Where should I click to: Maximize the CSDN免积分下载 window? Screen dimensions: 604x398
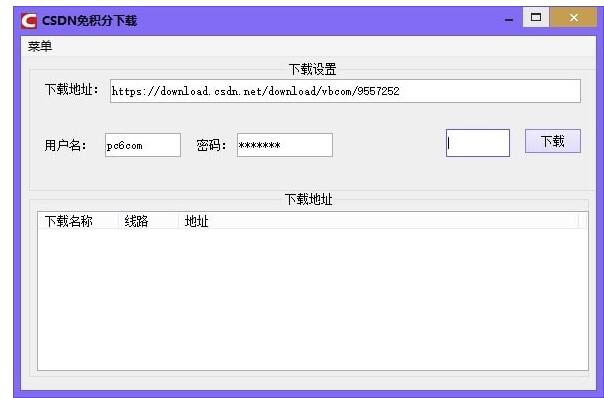(x=536, y=17)
